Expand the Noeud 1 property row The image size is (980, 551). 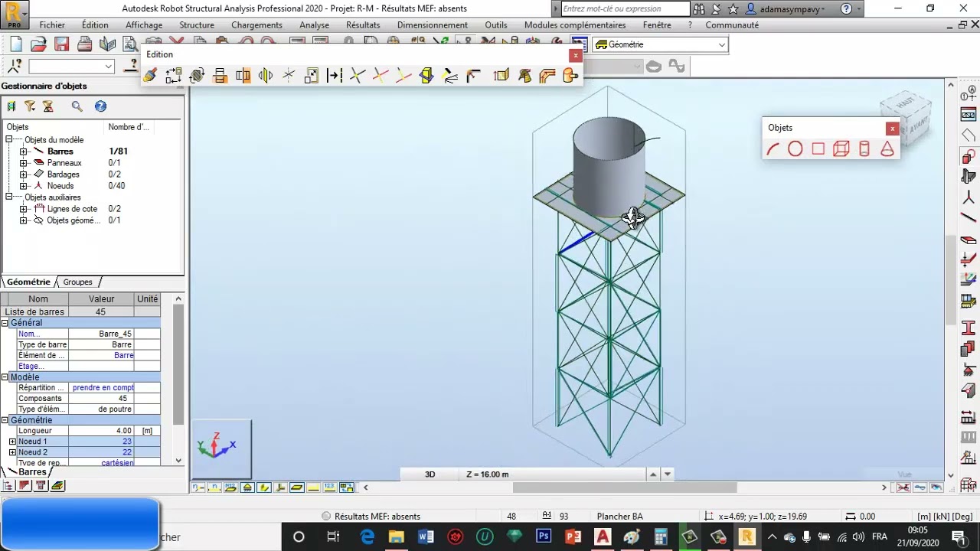(12, 442)
